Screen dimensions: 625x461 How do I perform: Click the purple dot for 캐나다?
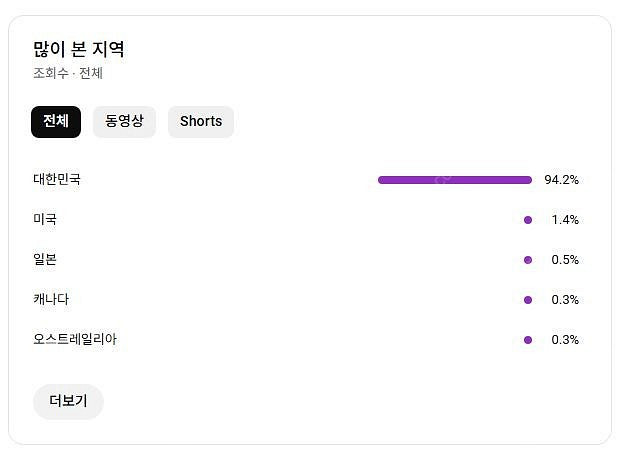click(528, 300)
